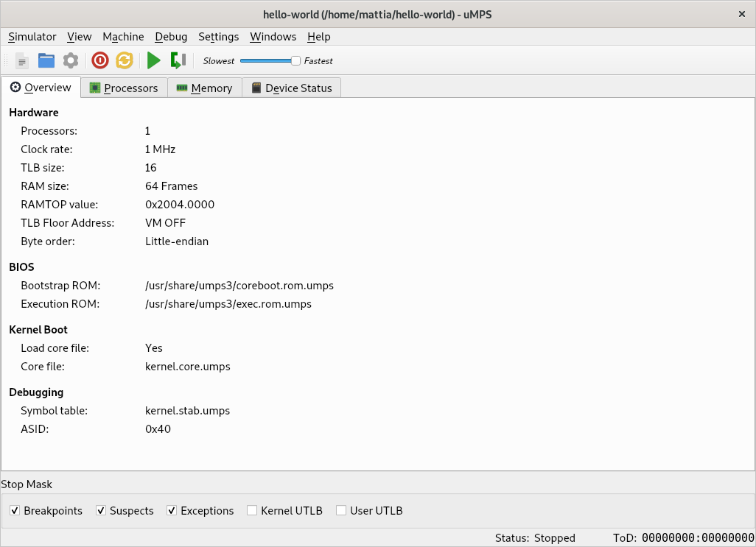Screen dimensions: 756x547
Task: Start simulation with green play icon
Action: pos(153,61)
